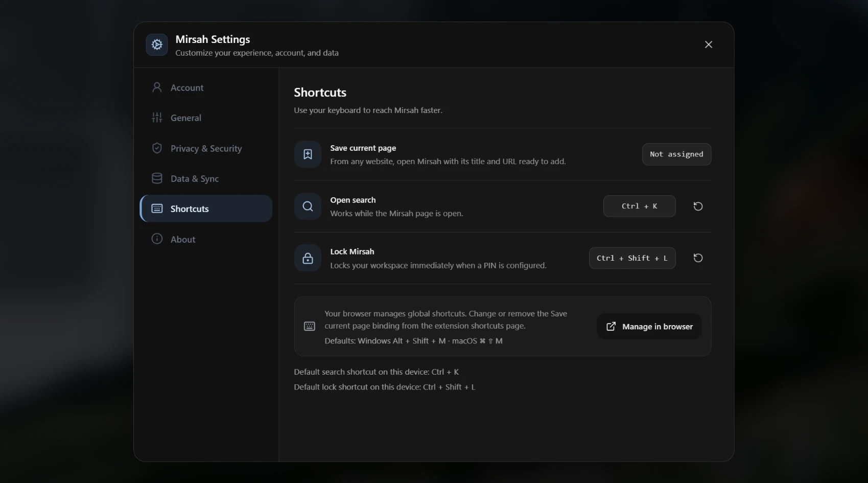
Task: Click the Shortcuts keyboard icon in sidebar
Action: (x=157, y=209)
